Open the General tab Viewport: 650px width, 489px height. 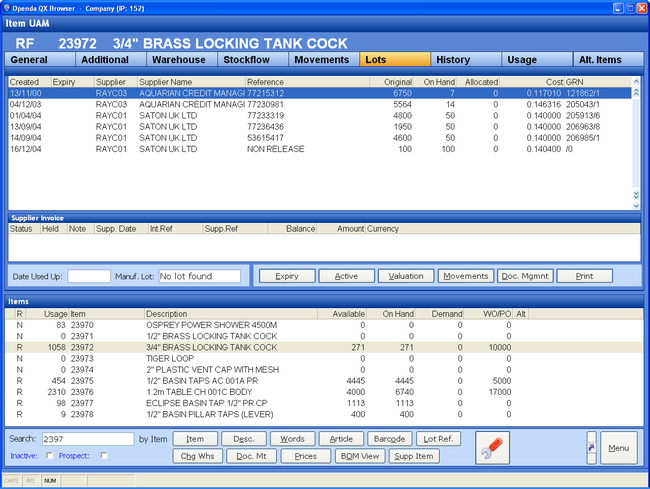point(40,60)
